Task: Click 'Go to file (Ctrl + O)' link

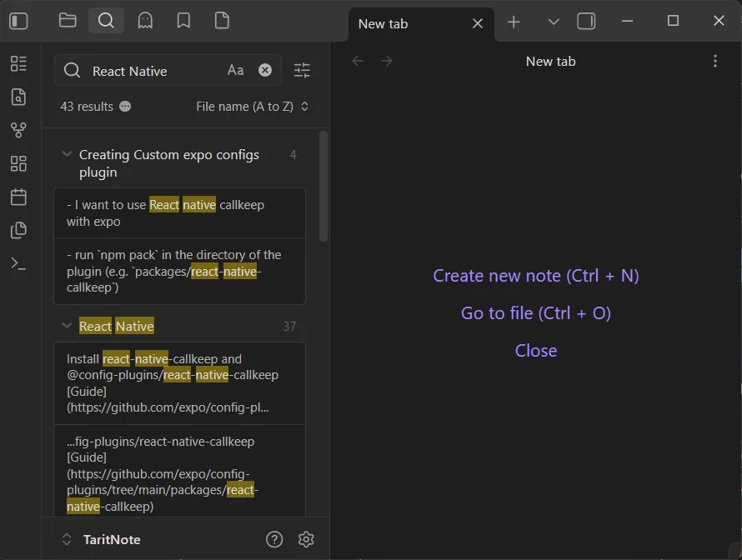Action: (x=535, y=313)
